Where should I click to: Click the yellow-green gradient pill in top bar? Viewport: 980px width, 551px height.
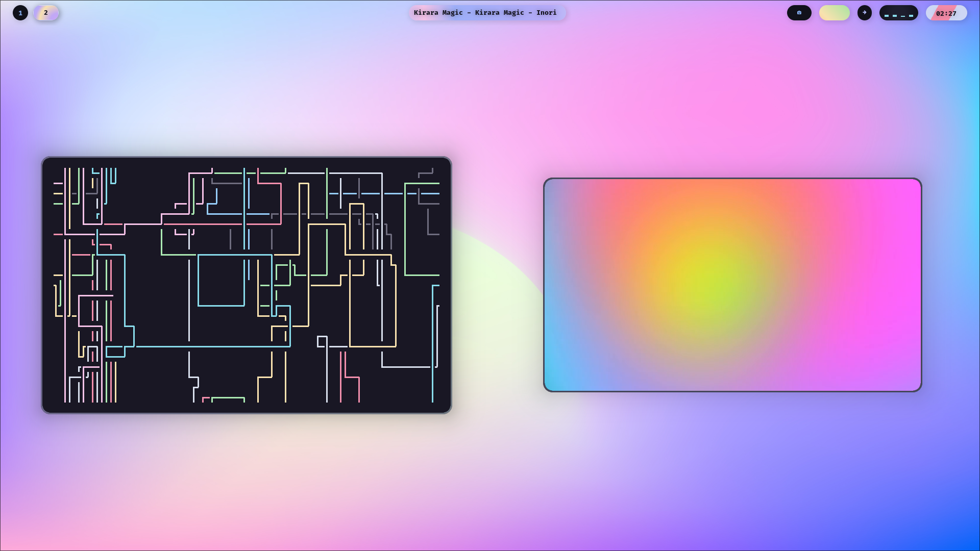pos(834,13)
